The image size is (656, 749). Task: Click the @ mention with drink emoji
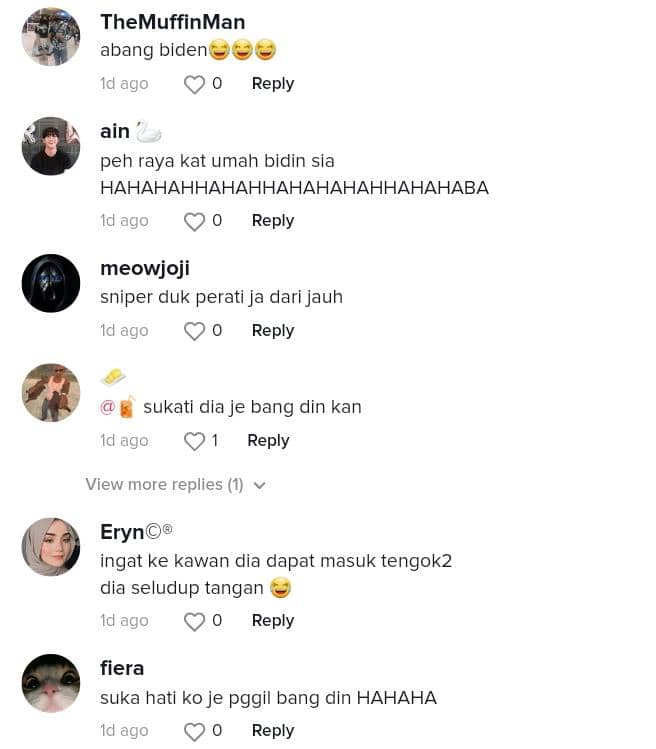(118, 407)
